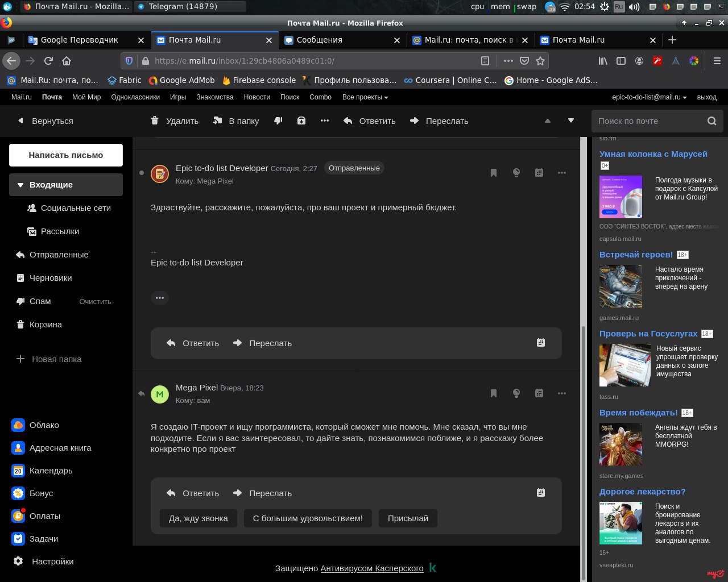Open Telegram window from taskbar
The height and width of the screenshot is (582, 728).
click(190, 7)
